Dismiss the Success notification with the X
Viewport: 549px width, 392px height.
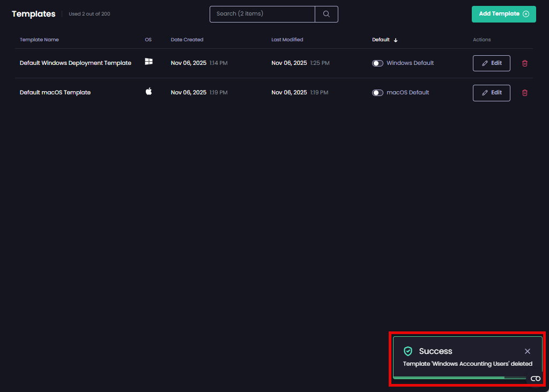(528, 351)
